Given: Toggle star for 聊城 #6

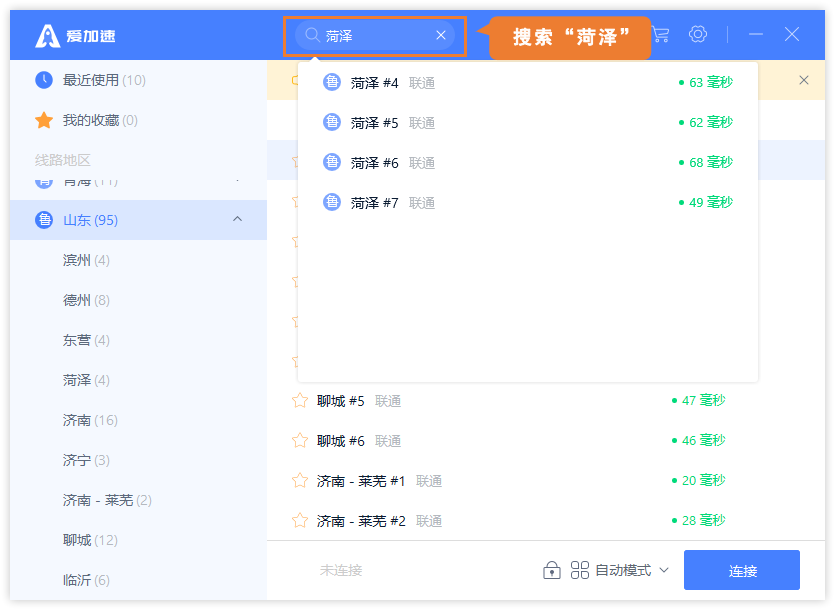Looking at the screenshot, I should (300, 441).
